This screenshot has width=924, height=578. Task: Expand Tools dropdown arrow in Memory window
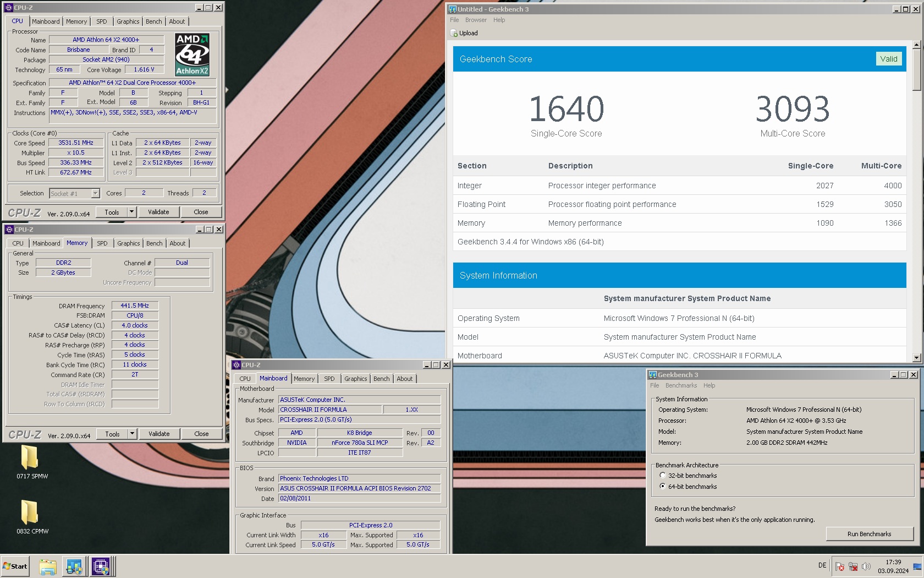point(132,434)
